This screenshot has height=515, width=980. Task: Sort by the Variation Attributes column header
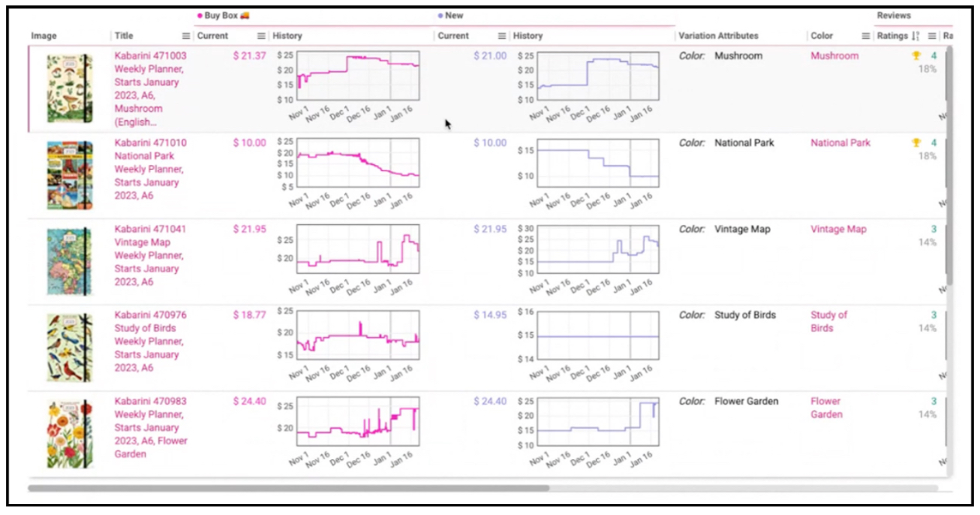718,36
